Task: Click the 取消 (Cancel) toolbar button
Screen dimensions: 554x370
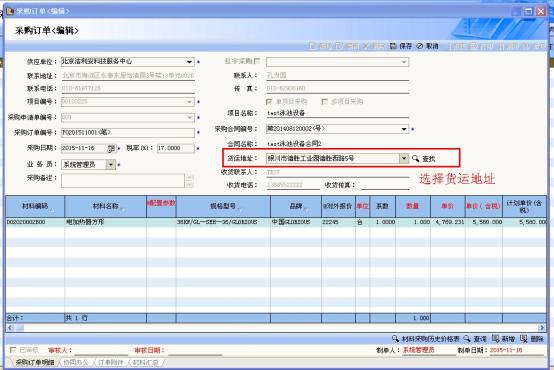Action: pyautogui.click(x=428, y=46)
